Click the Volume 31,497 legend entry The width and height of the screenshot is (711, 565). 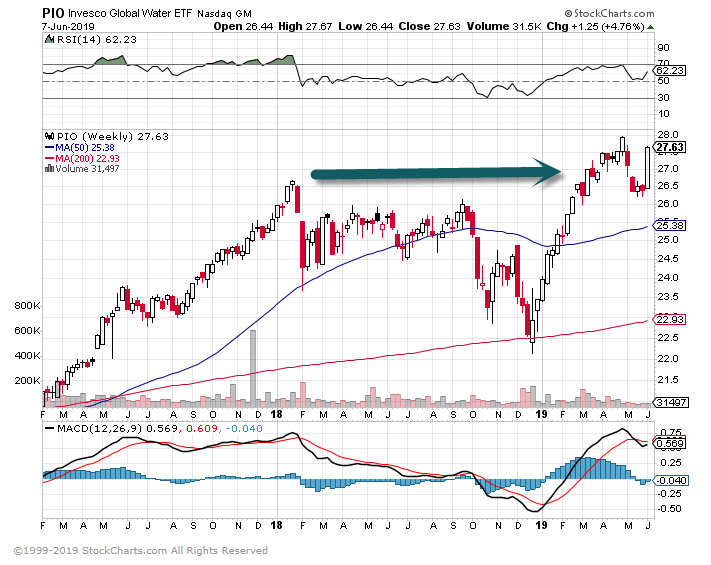point(87,169)
